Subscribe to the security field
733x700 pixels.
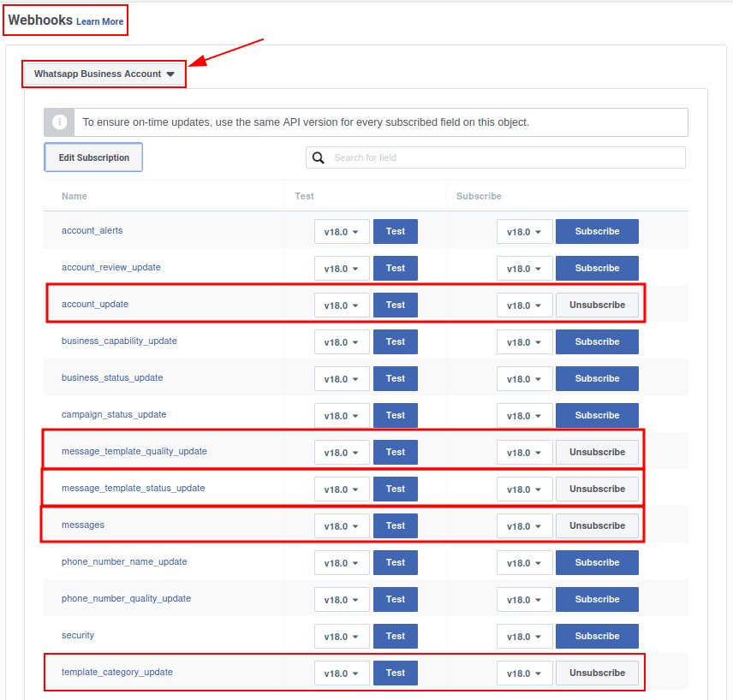point(597,636)
